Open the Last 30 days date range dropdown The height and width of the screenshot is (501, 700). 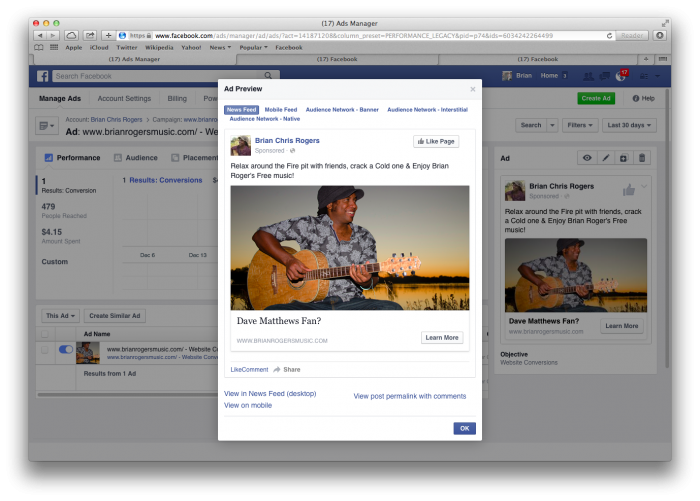(x=629, y=125)
